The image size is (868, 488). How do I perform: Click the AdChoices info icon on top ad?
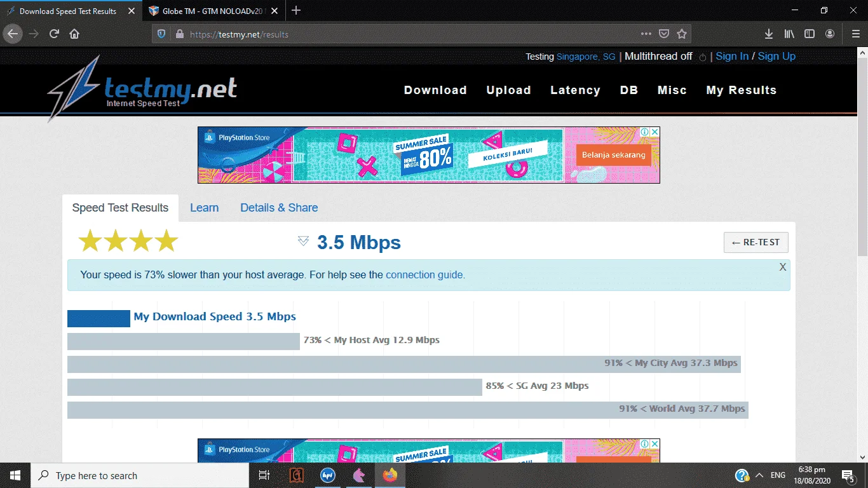point(644,132)
